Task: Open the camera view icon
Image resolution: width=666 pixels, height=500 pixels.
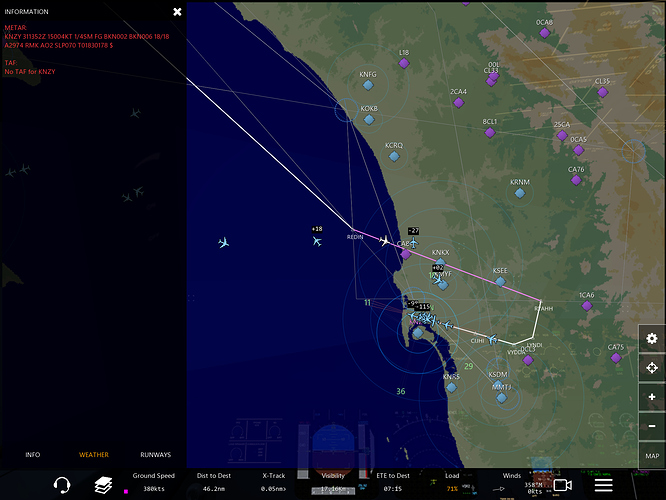Action: [563, 485]
